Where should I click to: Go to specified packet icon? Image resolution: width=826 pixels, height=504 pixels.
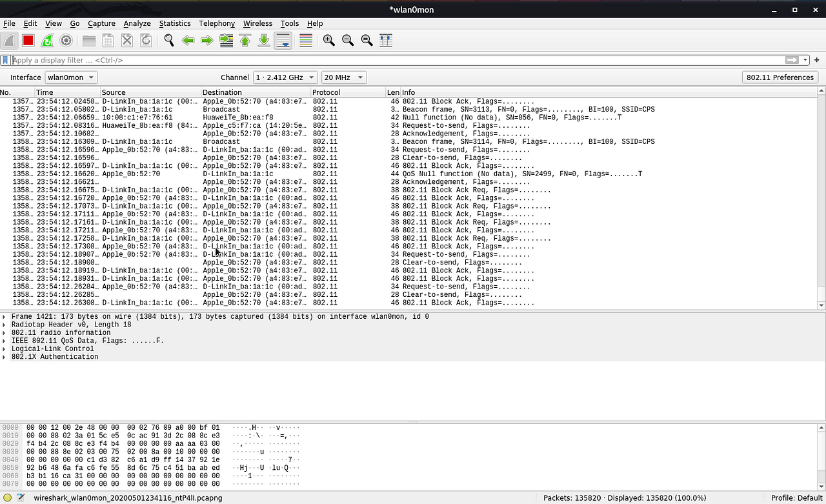pyautogui.click(x=226, y=40)
